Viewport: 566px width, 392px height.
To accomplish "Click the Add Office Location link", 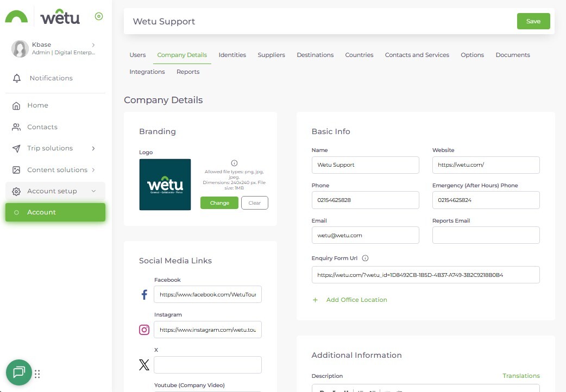I will point(356,300).
